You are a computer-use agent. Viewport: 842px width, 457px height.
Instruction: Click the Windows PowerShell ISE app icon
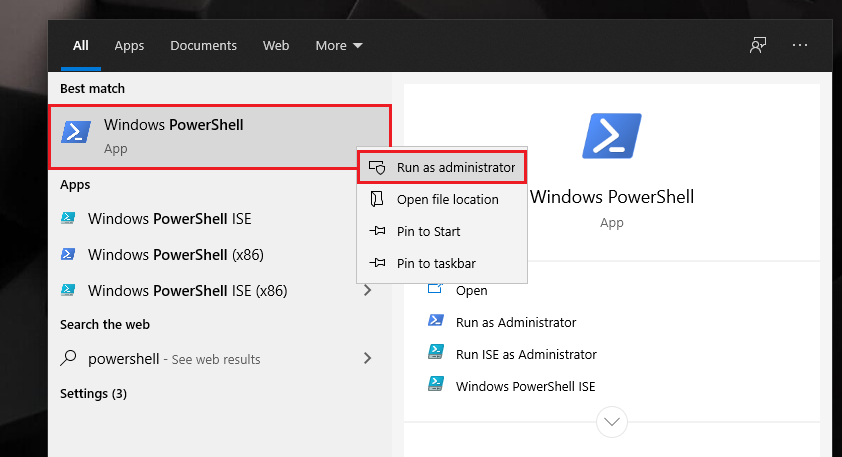[69, 218]
